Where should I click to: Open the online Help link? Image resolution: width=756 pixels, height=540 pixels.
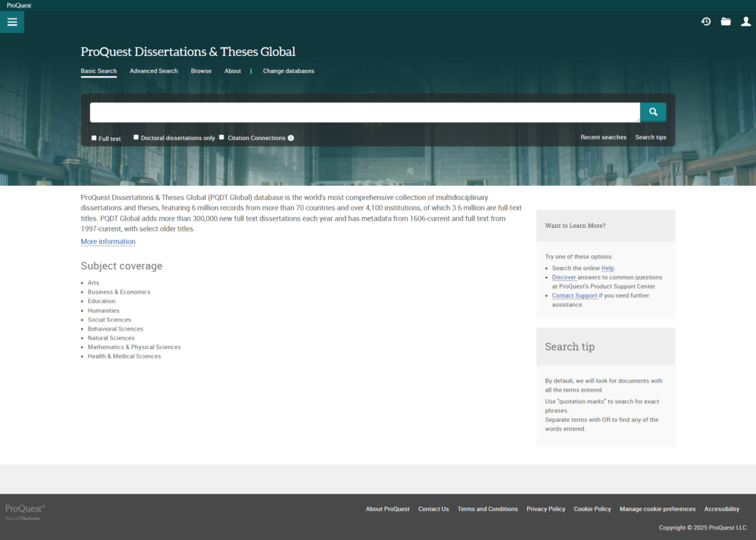tap(608, 268)
